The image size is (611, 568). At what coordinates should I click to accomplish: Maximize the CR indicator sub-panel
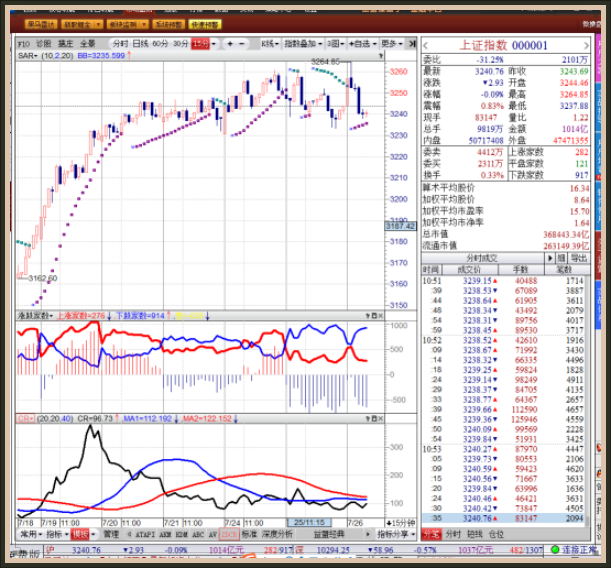point(374,418)
